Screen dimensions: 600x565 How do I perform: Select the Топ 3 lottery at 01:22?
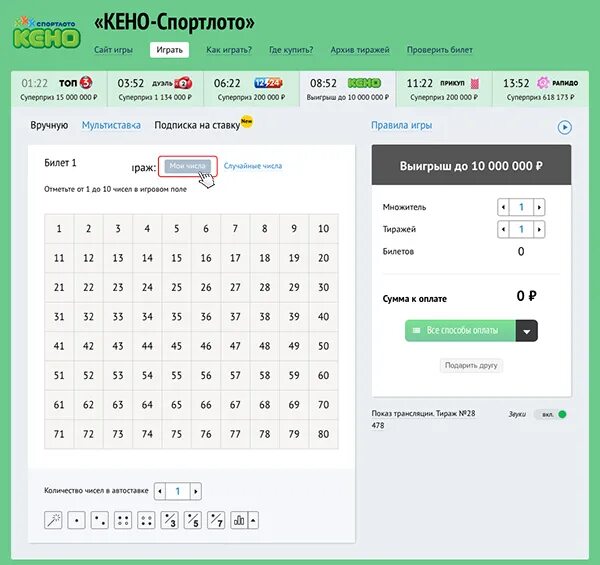tap(59, 89)
